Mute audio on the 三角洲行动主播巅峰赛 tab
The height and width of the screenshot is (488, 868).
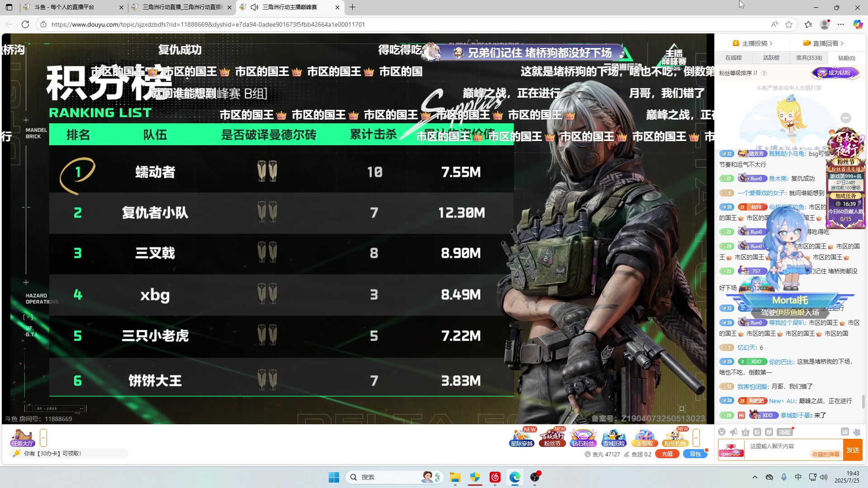(x=255, y=7)
